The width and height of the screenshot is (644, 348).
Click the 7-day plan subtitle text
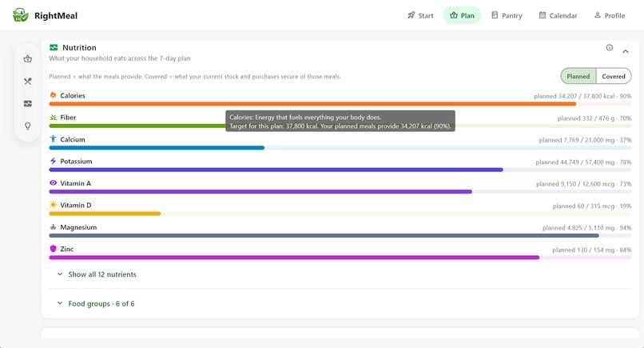point(120,58)
